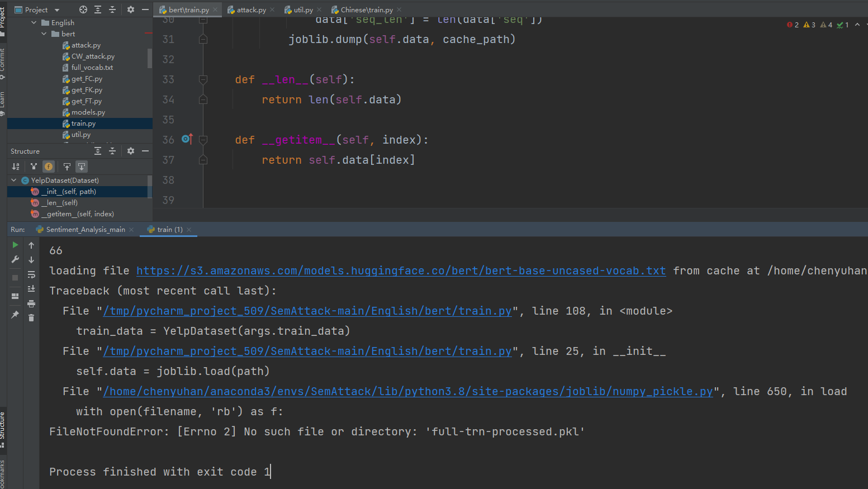Open Structure panel options with gear icon

pos(130,151)
